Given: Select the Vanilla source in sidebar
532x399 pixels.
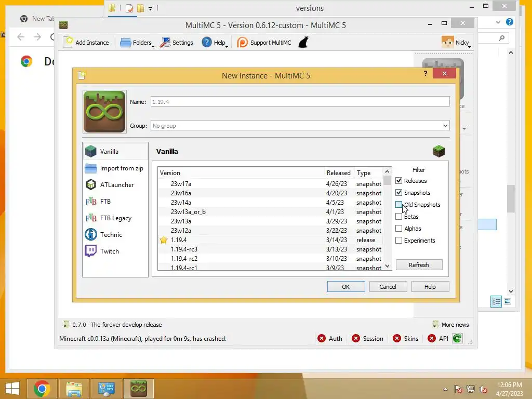Looking at the screenshot, I should 115,151.
